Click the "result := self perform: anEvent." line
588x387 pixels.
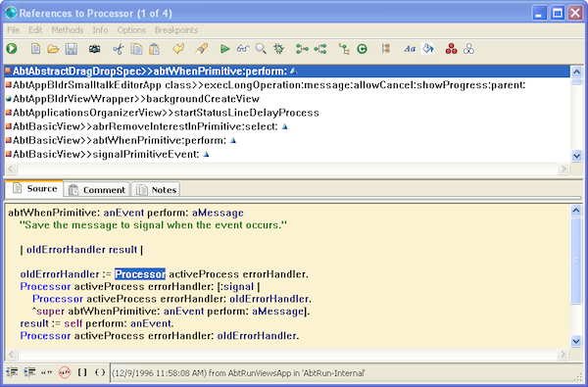click(97, 323)
